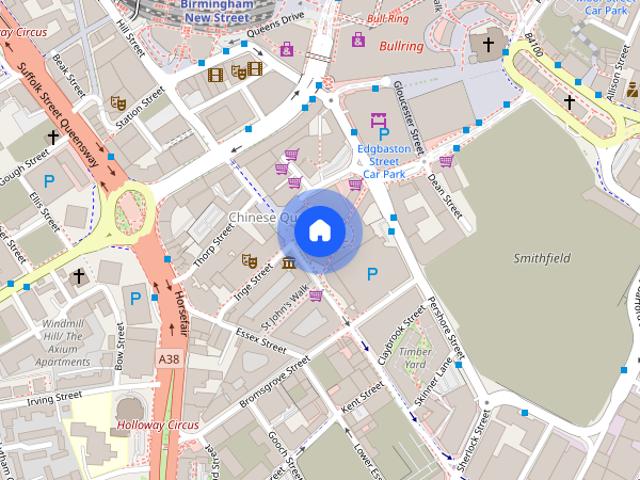This screenshot has width=640, height=480.
Task: Click the Edgbaston Street Car Park label
Action: pyautogui.click(x=385, y=161)
